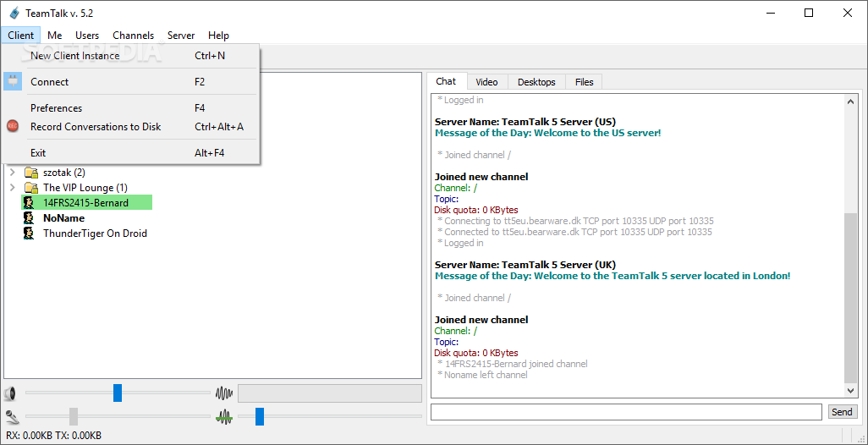Click the szotak folder icon
The height and width of the screenshot is (445, 868).
tap(31, 173)
